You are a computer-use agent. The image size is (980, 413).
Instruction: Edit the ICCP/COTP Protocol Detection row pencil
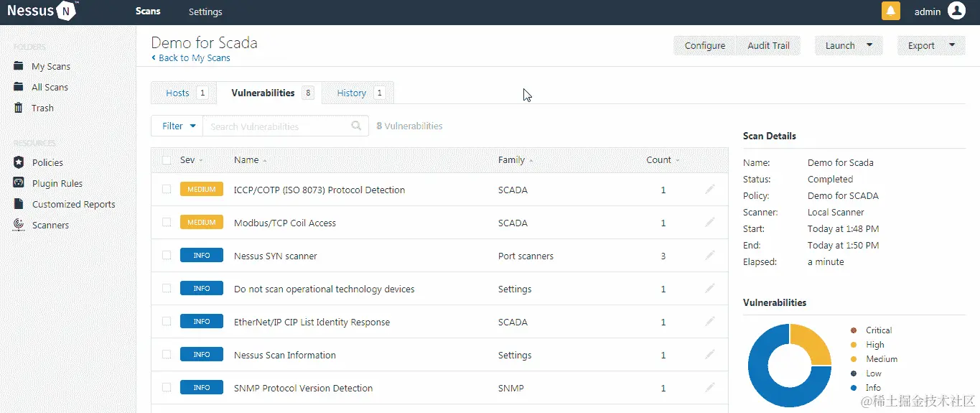click(710, 190)
